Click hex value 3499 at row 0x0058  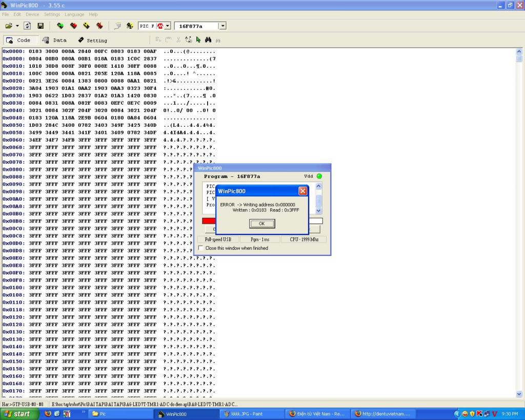(35, 132)
